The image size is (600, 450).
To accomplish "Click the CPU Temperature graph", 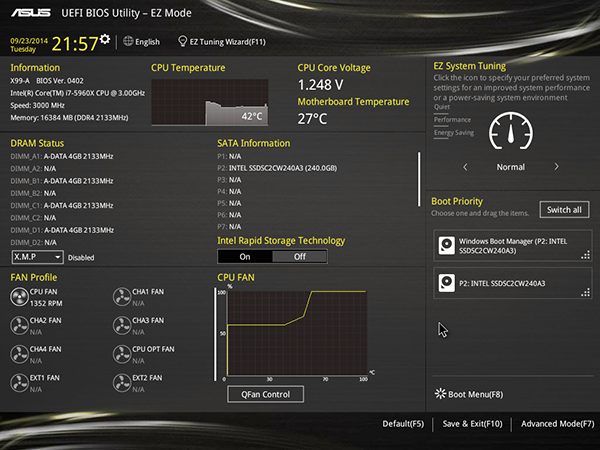I will pyautogui.click(x=210, y=102).
